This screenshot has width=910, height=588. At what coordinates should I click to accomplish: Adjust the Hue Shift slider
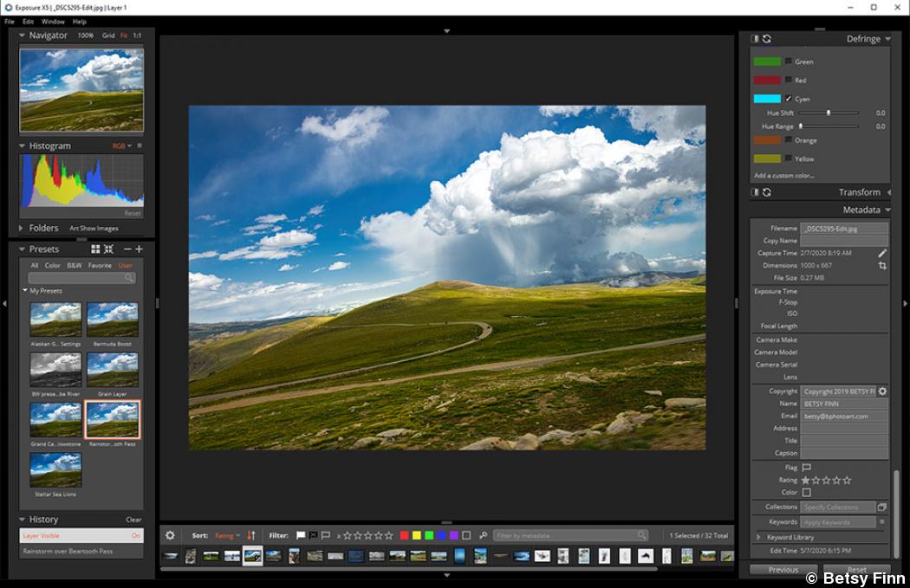829,113
